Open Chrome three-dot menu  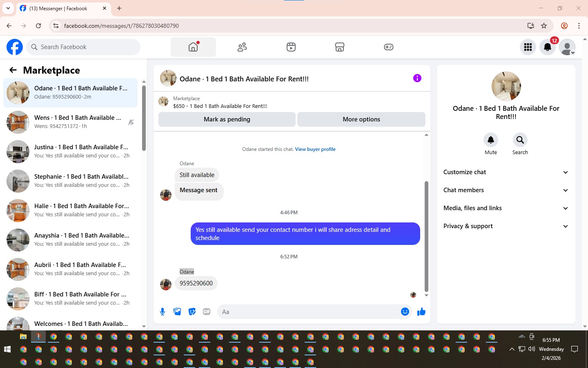point(579,26)
